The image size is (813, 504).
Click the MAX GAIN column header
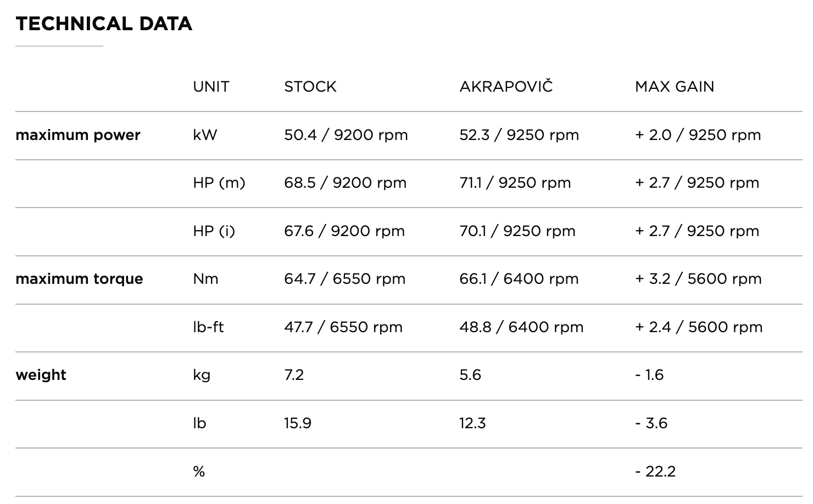point(675,87)
